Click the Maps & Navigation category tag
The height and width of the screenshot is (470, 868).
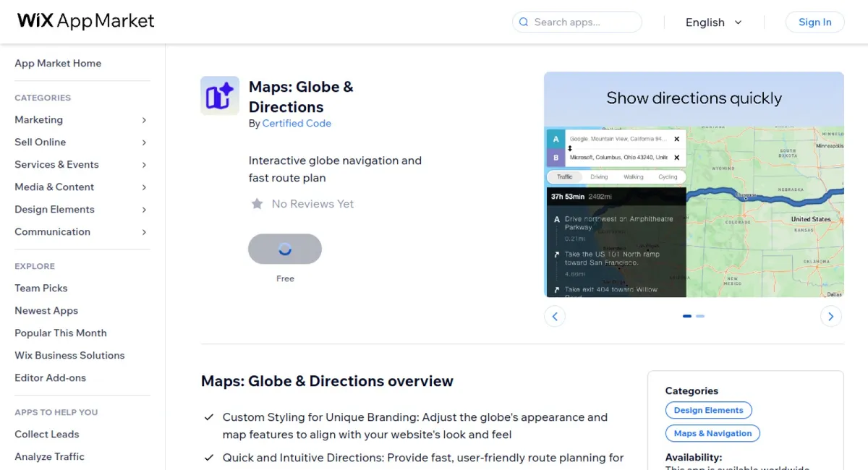pos(712,433)
